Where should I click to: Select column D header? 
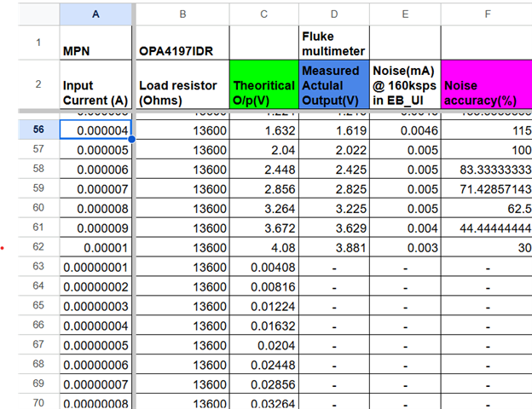coord(334,14)
